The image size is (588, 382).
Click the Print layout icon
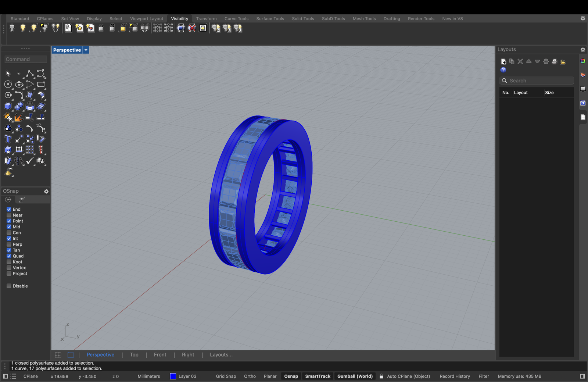tap(554, 61)
